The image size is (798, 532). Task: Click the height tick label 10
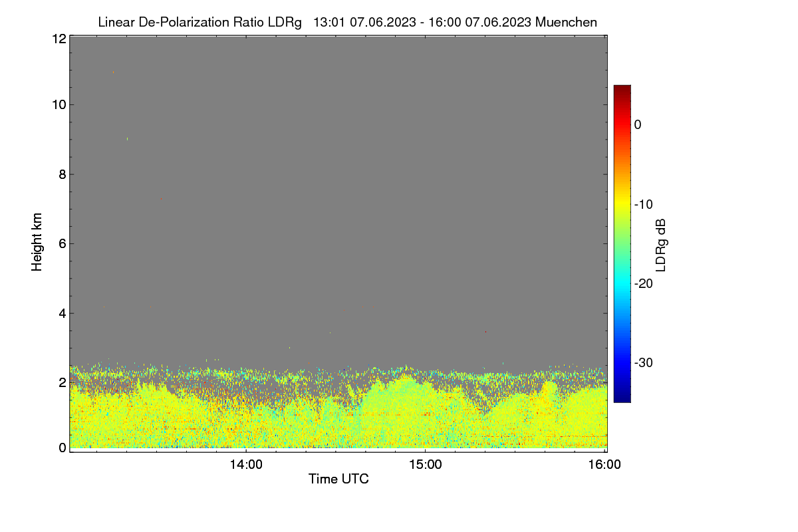tap(59, 104)
